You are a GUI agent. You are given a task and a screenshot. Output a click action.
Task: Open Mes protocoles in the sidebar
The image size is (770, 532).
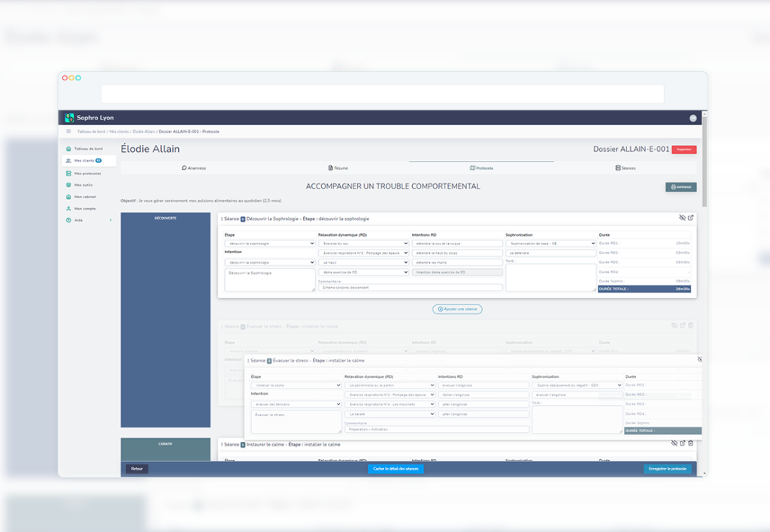click(87, 173)
